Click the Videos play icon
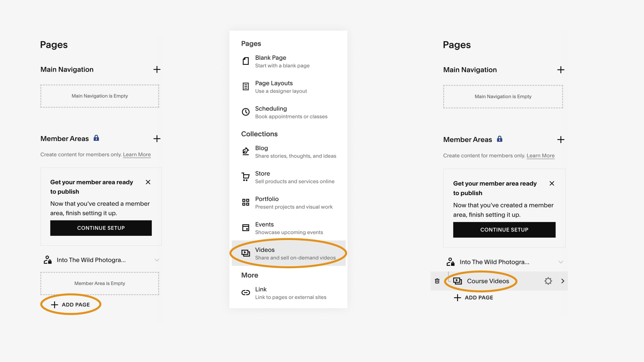 [246, 253]
